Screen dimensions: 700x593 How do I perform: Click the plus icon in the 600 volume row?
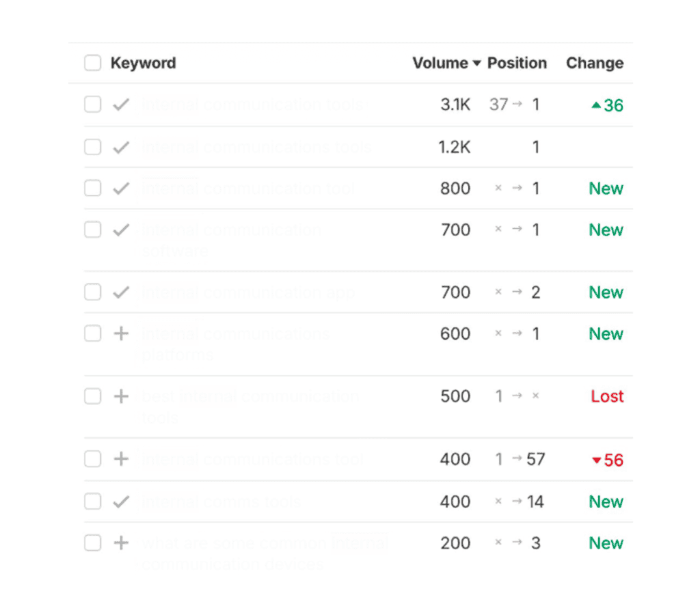(121, 333)
